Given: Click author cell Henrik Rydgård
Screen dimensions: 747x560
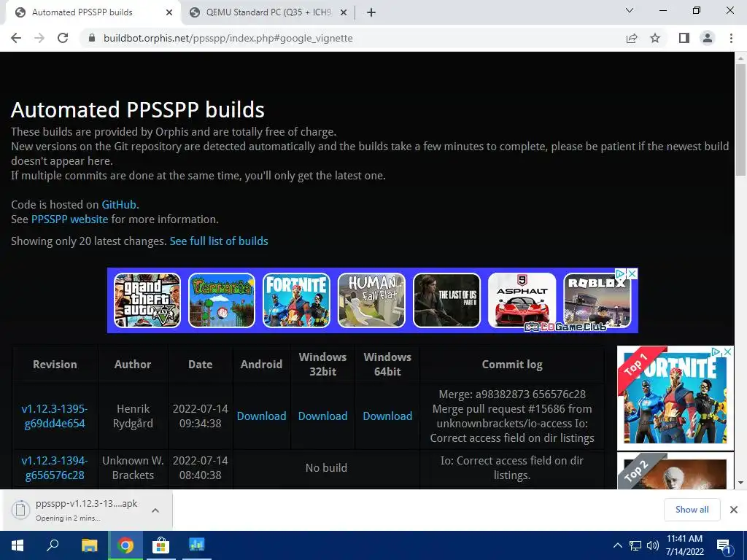Looking at the screenshot, I should pyautogui.click(x=133, y=416).
